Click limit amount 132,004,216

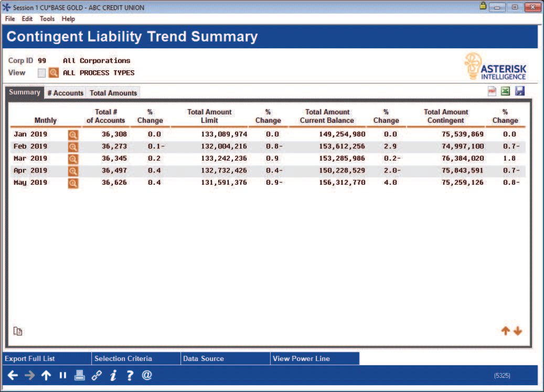(224, 146)
